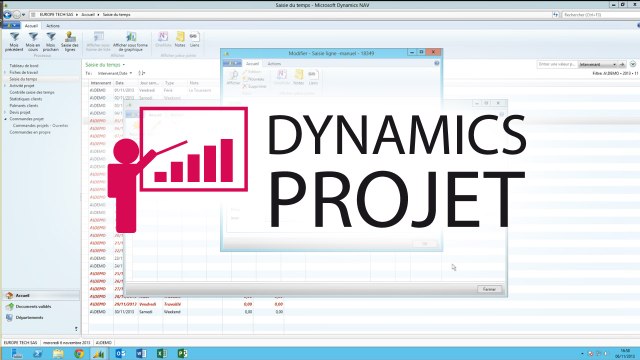Image resolution: width=640 pixels, height=360 pixels.
Task: Open Word from the taskbar
Action: [x=141, y=353]
